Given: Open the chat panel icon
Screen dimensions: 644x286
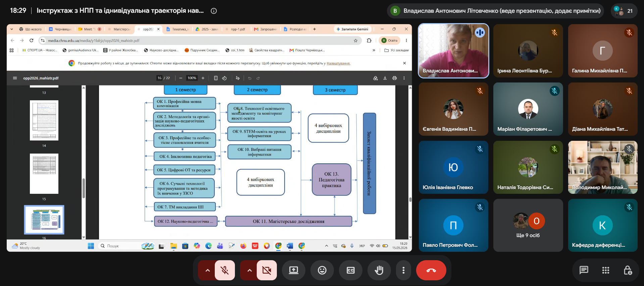Looking at the screenshot, I should 584,270.
